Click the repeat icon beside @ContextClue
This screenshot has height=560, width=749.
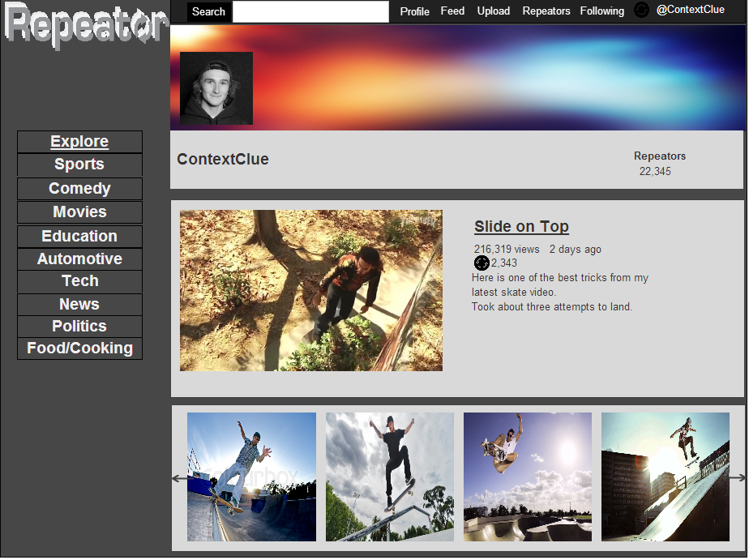point(641,10)
